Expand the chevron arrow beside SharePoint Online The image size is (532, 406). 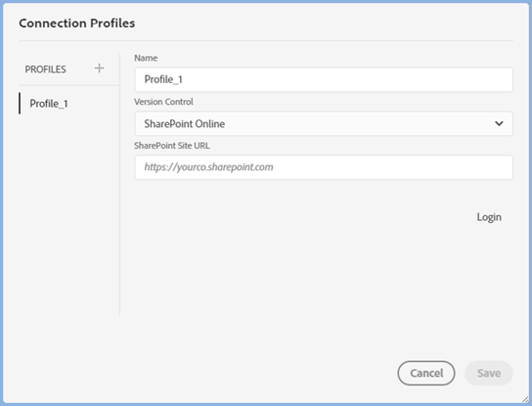pos(499,123)
